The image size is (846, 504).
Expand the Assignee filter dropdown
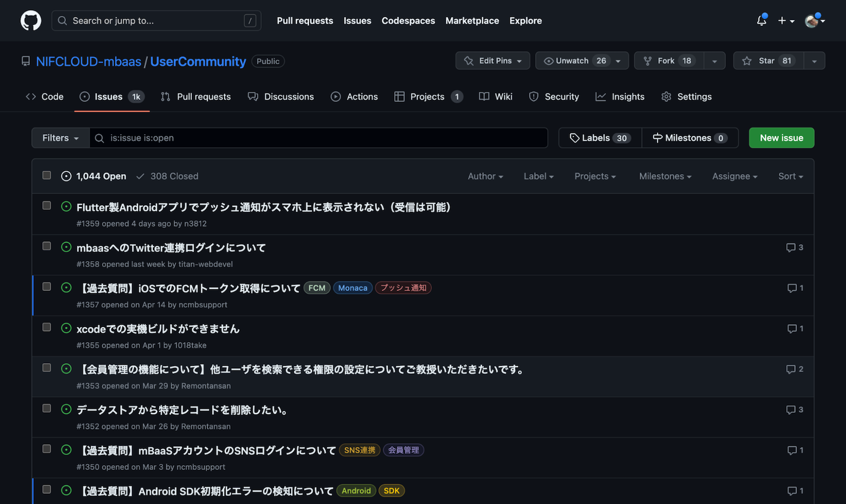pos(735,176)
